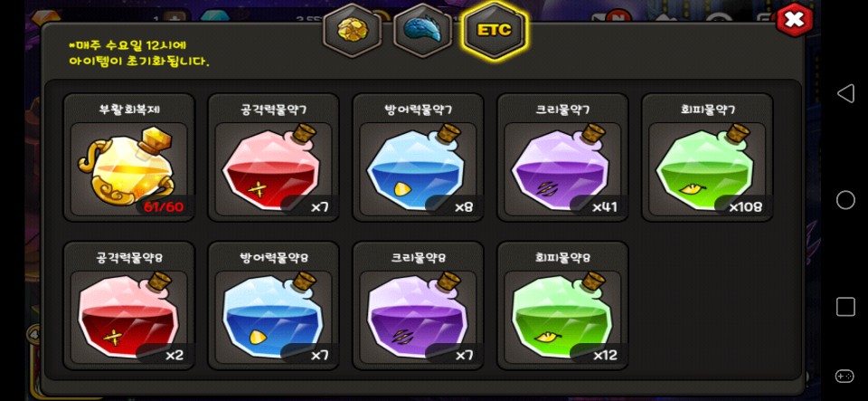Select the 크리물약7 purple potion
868x401 pixels.
pyautogui.click(x=562, y=158)
